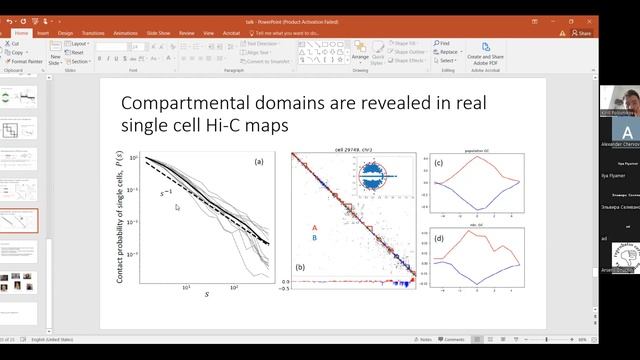
Task: Select the currently highlighted slide thumbnail
Action: coord(19,221)
